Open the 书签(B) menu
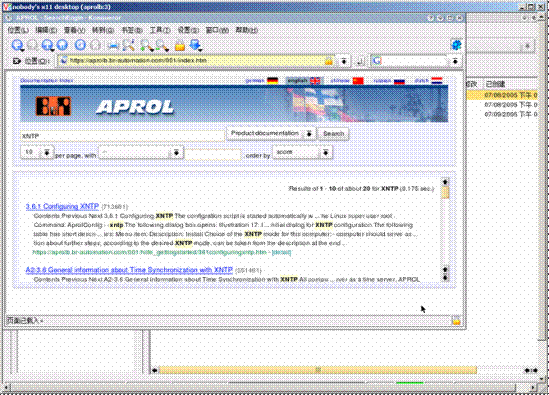This screenshot has height=395, width=549. tap(132, 30)
